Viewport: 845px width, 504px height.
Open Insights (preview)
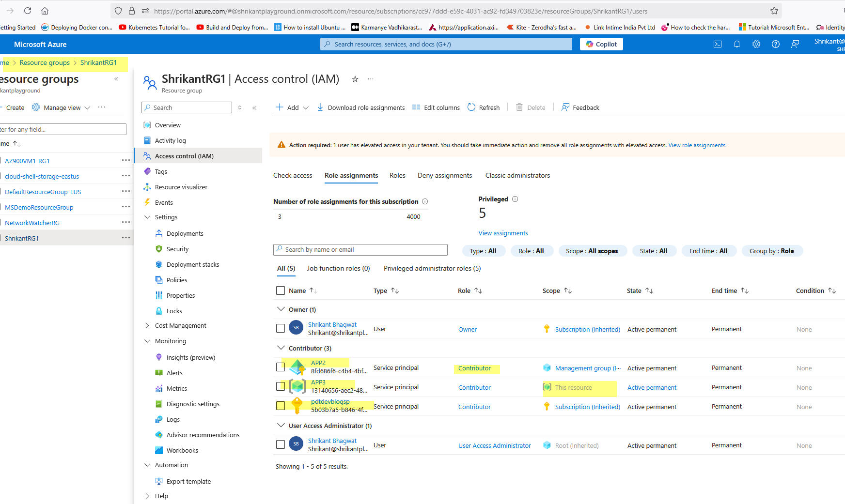click(191, 357)
